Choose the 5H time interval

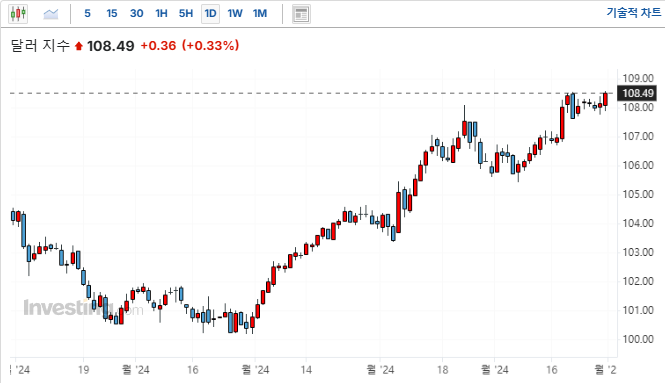186,14
